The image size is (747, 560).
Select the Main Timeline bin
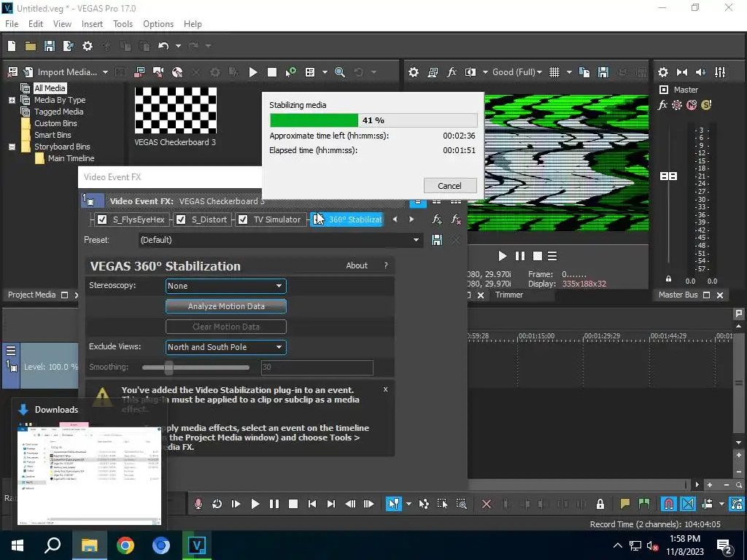click(71, 158)
